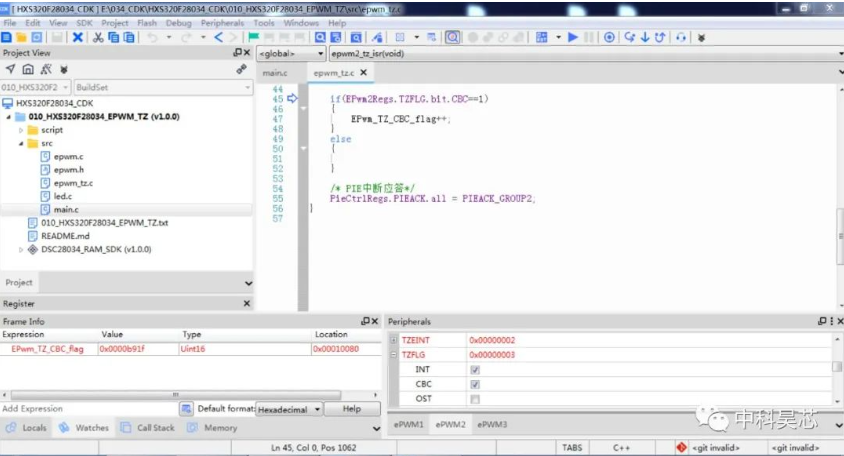Click the Peripherals panel vertical scrollbar
The image size is (844, 456).
tap(837, 369)
